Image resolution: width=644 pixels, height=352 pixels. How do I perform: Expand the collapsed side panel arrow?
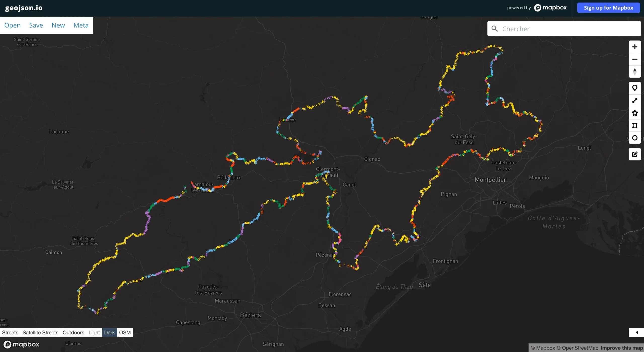pos(636,332)
